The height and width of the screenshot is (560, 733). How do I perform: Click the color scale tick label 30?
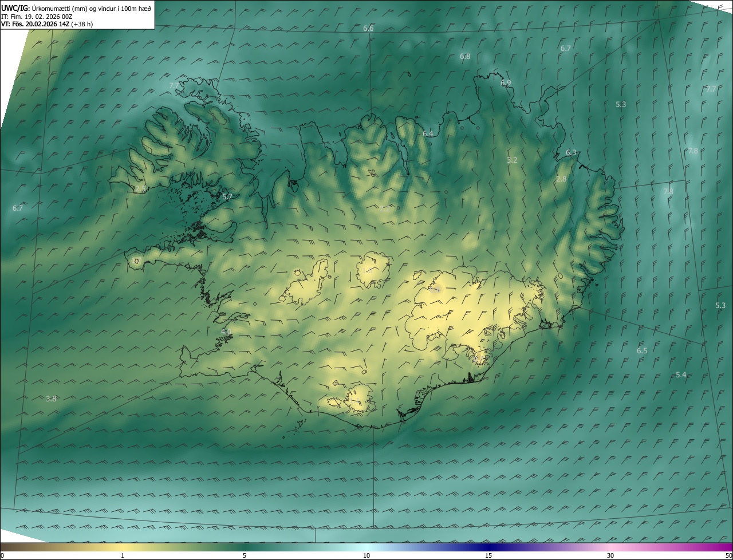pyautogui.click(x=610, y=556)
